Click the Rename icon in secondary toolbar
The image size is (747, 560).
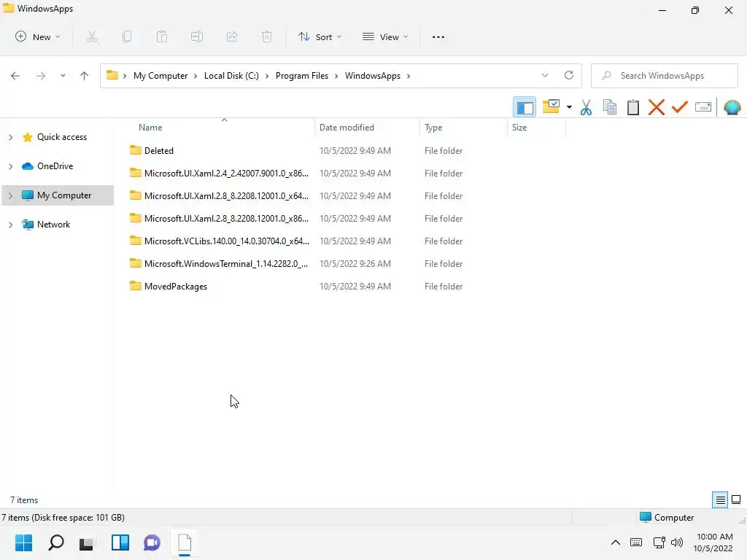coord(703,107)
